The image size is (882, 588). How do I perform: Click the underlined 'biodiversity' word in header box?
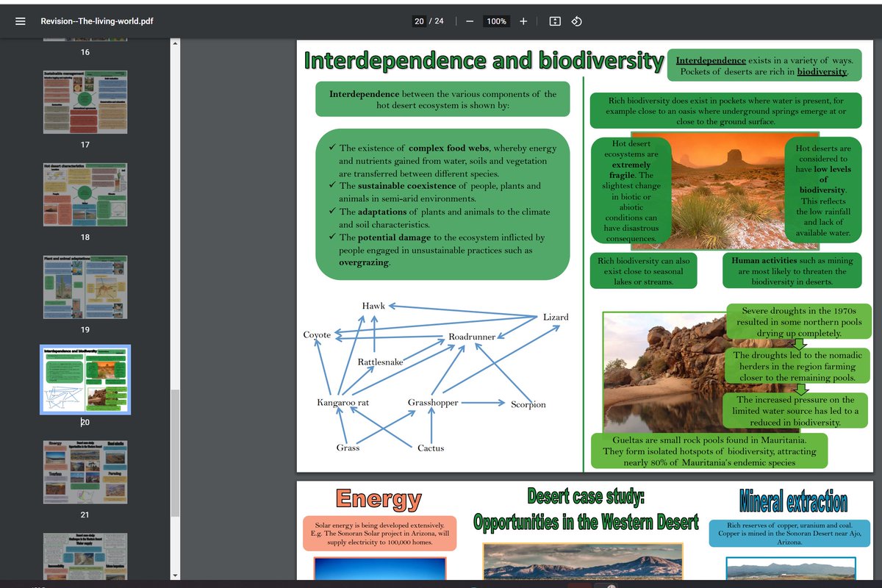(822, 71)
